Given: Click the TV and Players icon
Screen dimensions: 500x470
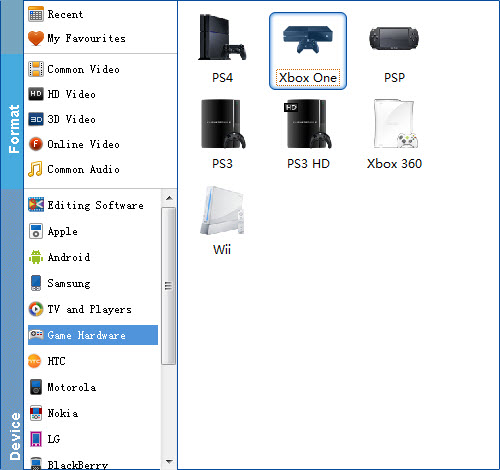Looking at the screenshot, I should [36, 309].
